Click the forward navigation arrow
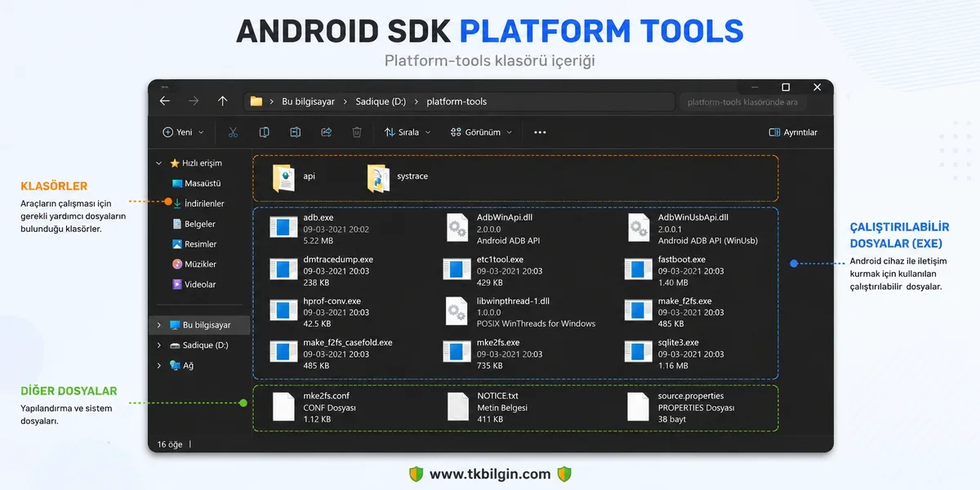This screenshot has height=490, width=980. click(x=194, y=101)
